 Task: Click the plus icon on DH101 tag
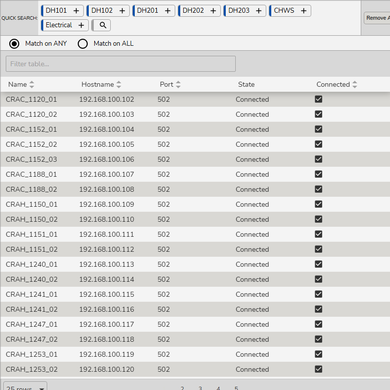[x=76, y=11]
